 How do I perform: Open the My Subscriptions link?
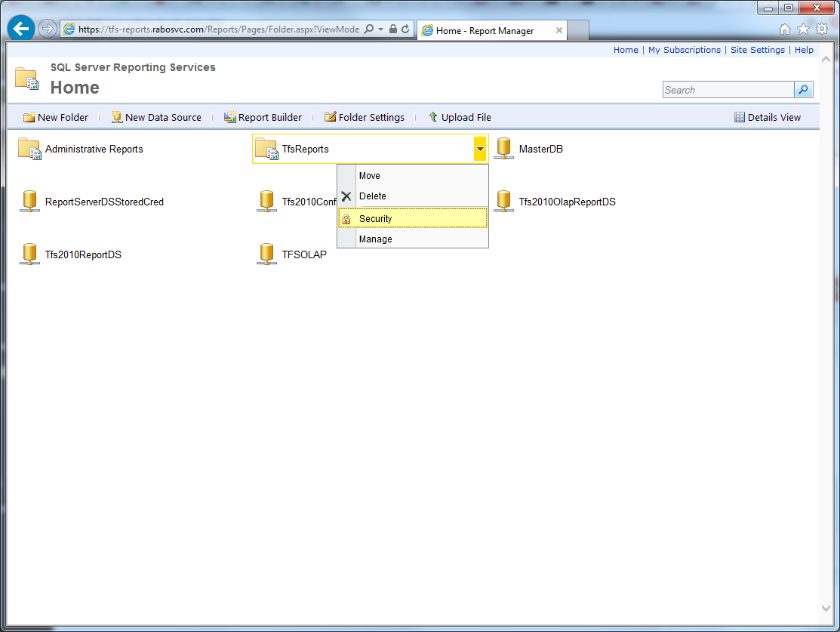(x=684, y=50)
